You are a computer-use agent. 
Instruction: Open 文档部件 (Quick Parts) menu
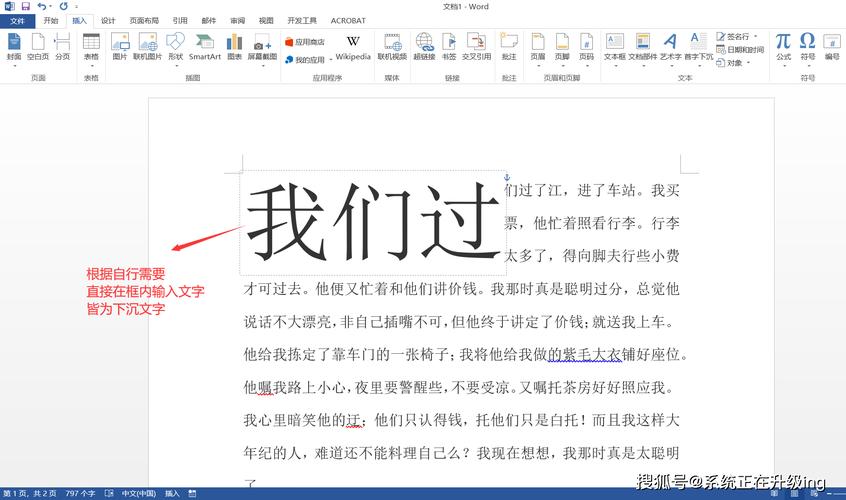[x=643, y=49]
